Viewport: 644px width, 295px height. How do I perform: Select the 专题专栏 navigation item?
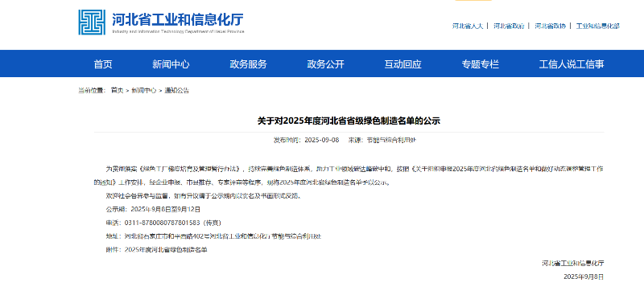tap(480, 64)
